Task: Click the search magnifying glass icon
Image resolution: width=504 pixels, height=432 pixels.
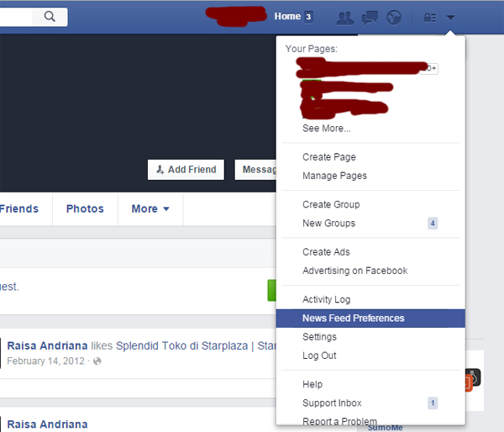Action: [x=50, y=16]
